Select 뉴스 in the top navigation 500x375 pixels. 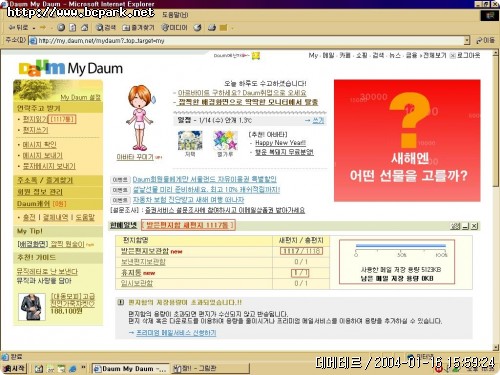pos(395,55)
